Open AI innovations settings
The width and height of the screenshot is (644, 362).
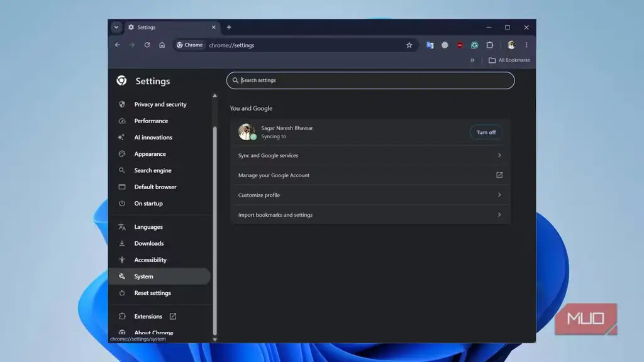(160, 137)
